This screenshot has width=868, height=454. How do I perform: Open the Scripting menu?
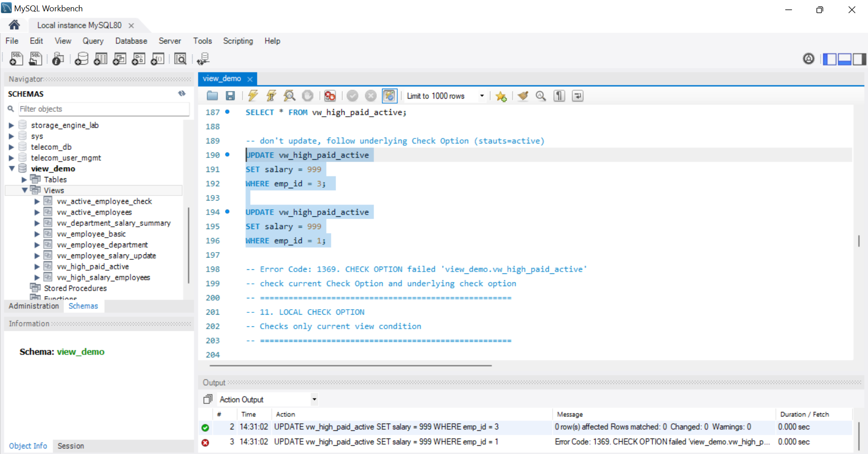pos(238,41)
